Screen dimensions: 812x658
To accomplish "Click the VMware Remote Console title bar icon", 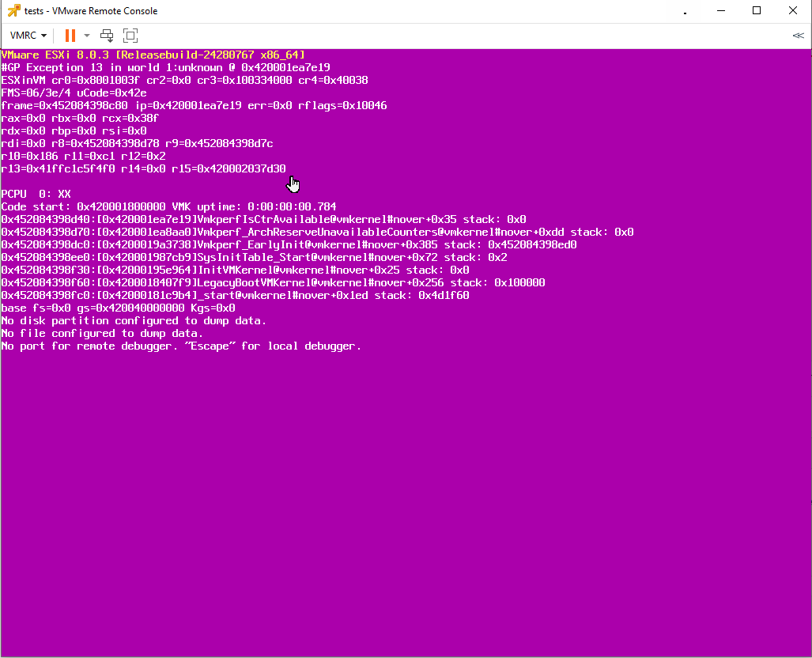I will click(x=14, y=10).
